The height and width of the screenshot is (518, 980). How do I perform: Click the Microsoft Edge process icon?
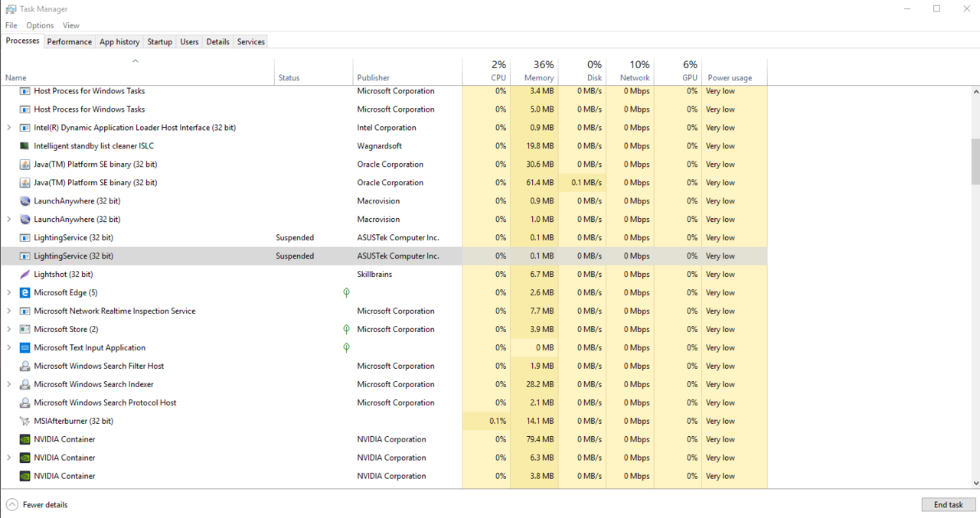pos(24,293)
